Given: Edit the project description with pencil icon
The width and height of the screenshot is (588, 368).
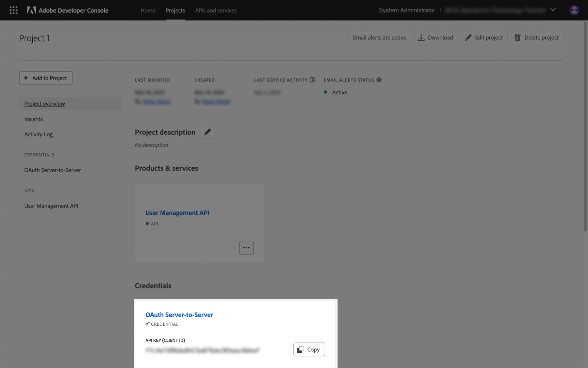Looking at the screenshot, I should pos(207,132).
